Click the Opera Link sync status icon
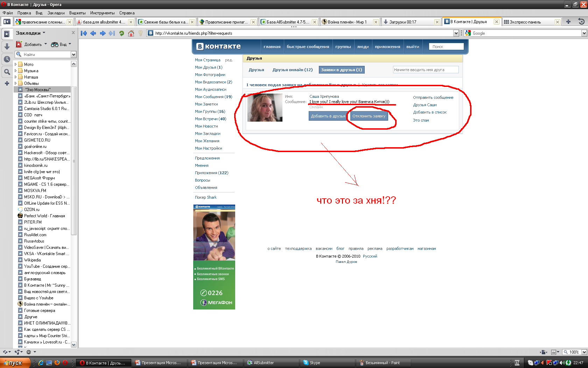Image resolution: width=588 pixels, height=368 pixels. (x=7, y=352)
